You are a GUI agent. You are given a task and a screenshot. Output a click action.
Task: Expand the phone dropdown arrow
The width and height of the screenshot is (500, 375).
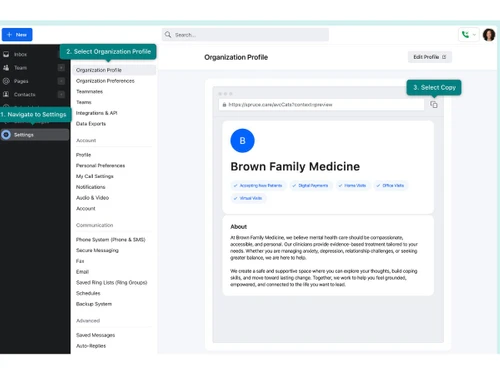pyautogui.click(x=474, y=35)
